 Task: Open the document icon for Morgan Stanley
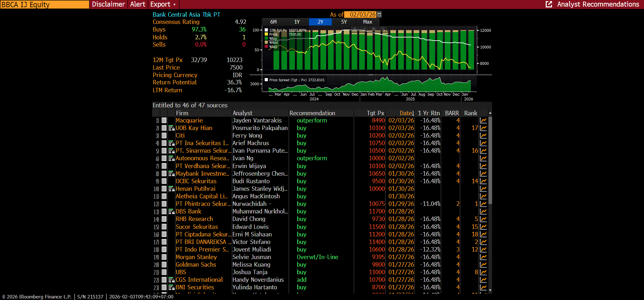coord(164,257)
